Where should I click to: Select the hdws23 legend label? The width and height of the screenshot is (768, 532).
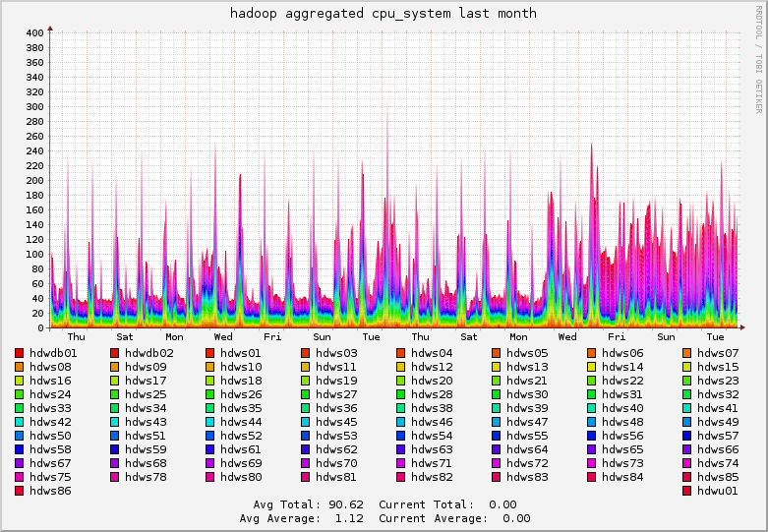click(x=718, y=381)
